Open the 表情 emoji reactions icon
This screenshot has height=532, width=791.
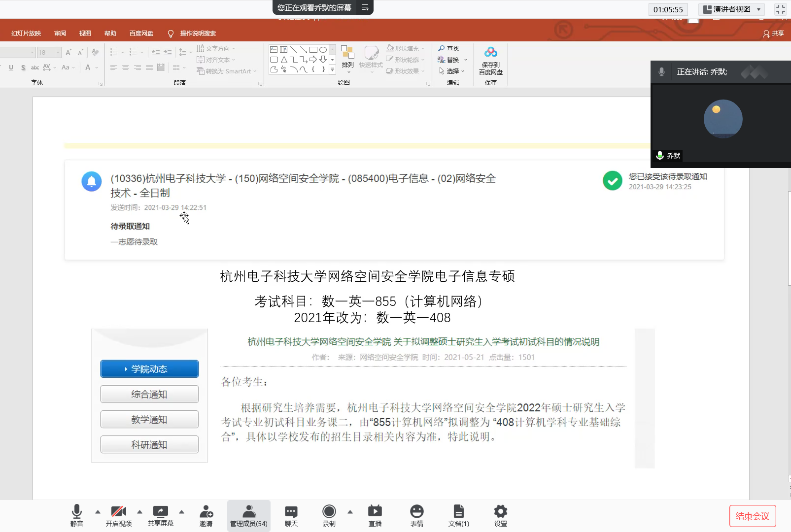pos(417,515)
